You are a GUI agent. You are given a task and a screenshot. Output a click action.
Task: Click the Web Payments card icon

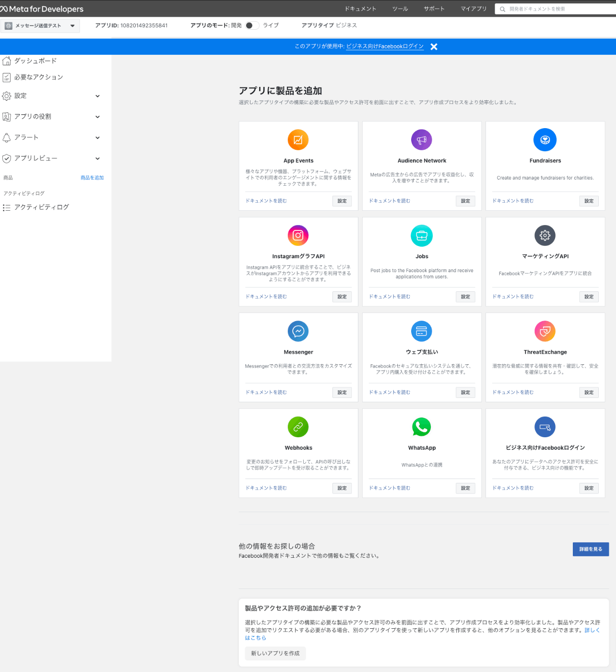coord(422,331)
